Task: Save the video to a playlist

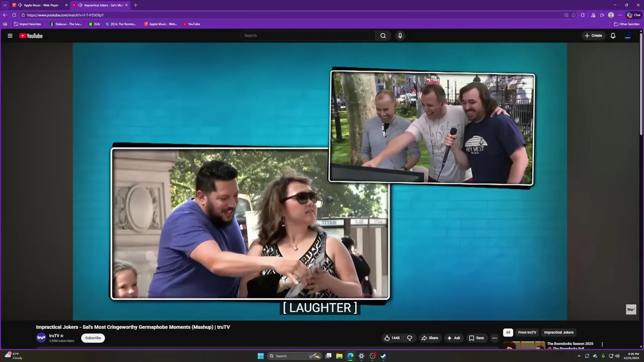Action: click(x=476, y=338)
